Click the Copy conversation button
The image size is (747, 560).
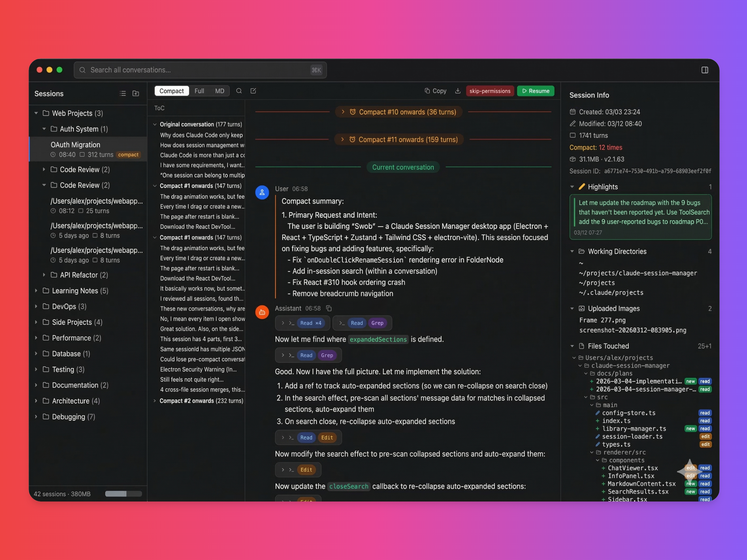pyautogui.click(x=435, y=91)
